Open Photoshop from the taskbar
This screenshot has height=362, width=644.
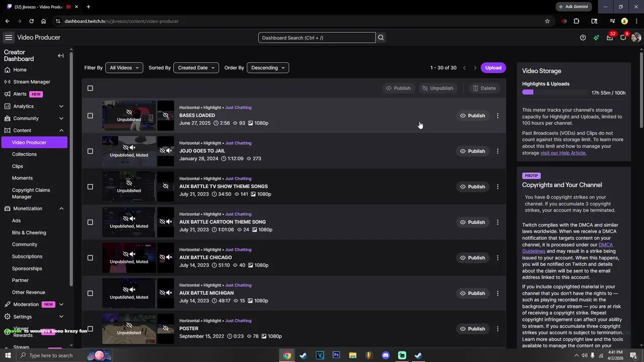click(336, 355)
